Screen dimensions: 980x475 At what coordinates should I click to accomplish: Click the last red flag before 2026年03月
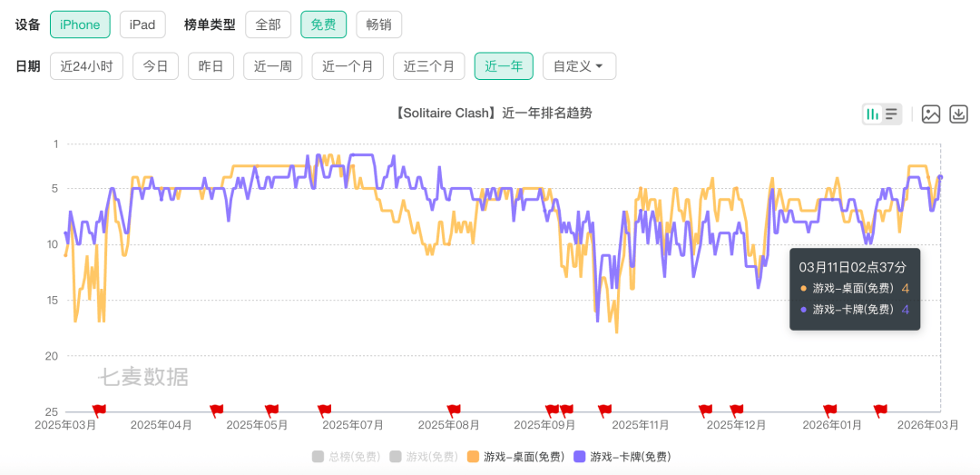pyautogui.click(x=879, y=411)
